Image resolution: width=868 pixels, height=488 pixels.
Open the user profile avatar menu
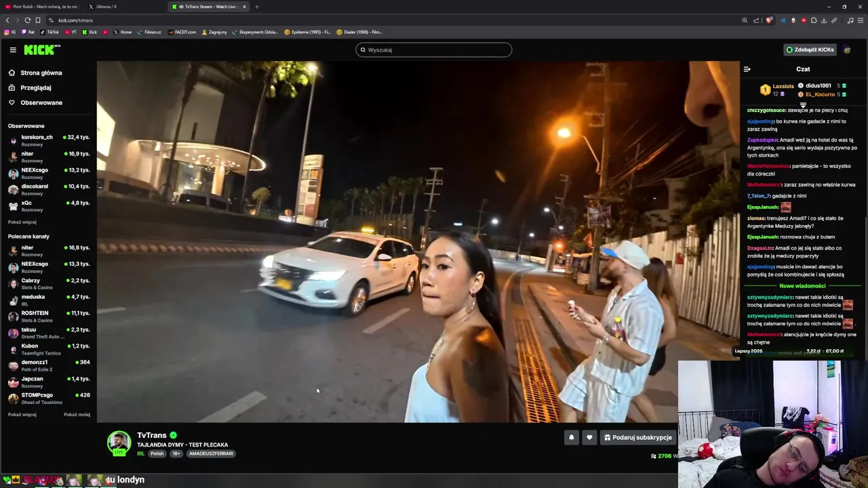pos(847,49)
